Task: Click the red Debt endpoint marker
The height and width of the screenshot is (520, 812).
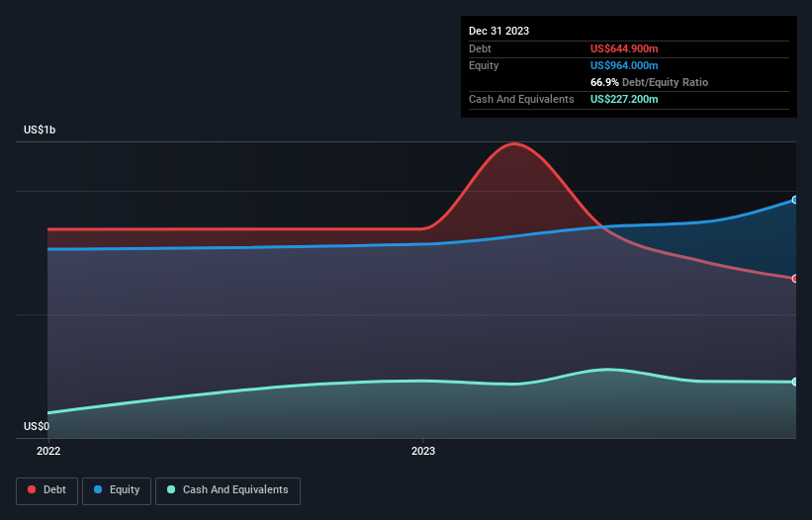Action: point(795,279)
